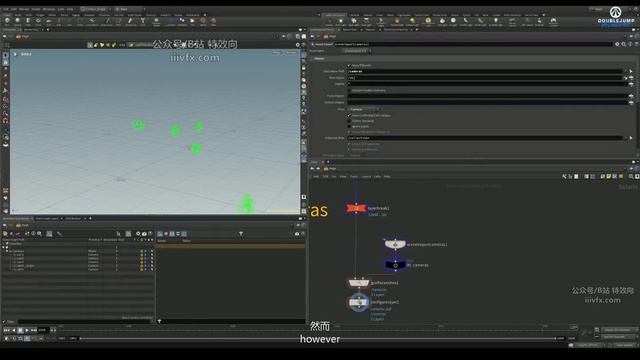Viewport: 640px width, 360px height.
Task: Open the Add menu in network editor
Action: pos(316,176)
